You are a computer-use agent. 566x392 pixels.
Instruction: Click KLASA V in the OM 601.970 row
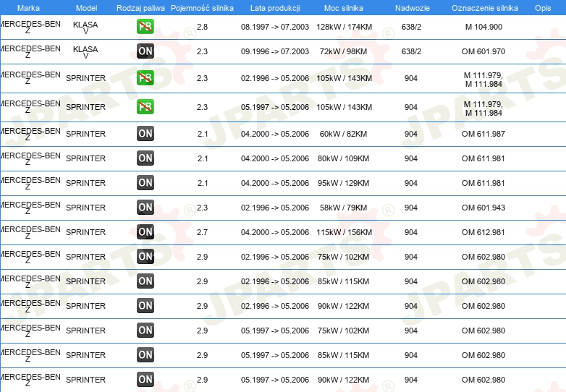[85, 52]
